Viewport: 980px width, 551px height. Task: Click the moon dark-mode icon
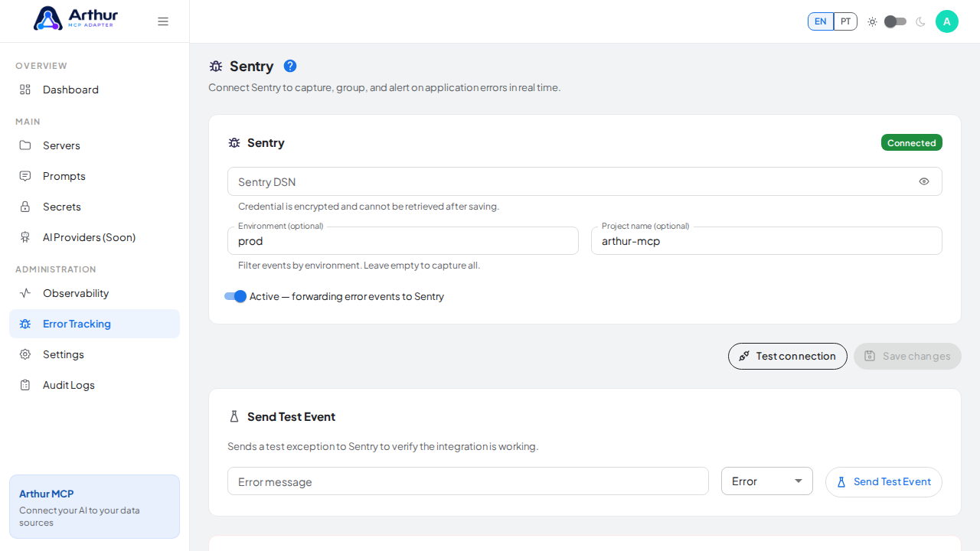point(920,21)
